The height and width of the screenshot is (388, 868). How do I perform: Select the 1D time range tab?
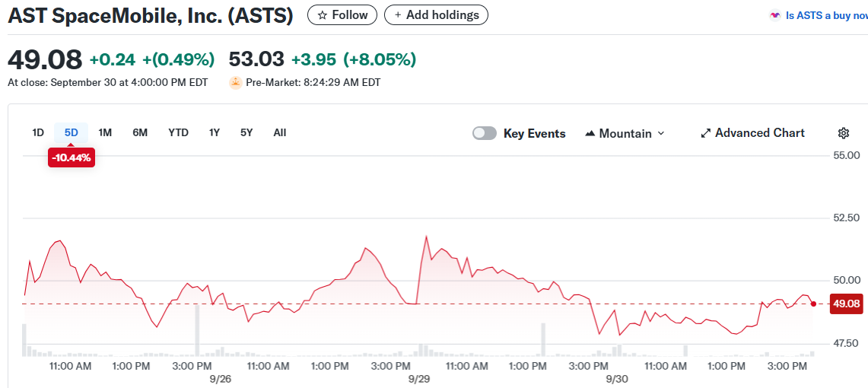pyautogui.click(x=38, y=132)
